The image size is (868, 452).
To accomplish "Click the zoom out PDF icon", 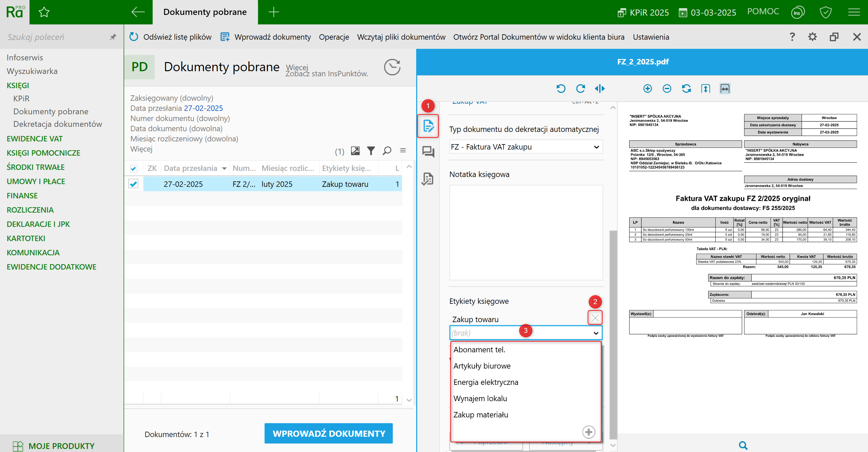I will click(x=667, y=89).
